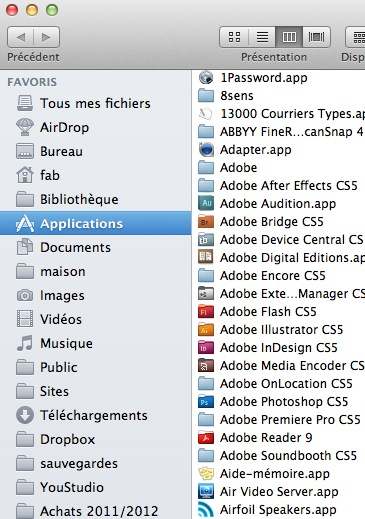Viewport: 365px width, 519px height.
Task: Select Adobe Flash CS5 folder
Action: coord(257,312)
